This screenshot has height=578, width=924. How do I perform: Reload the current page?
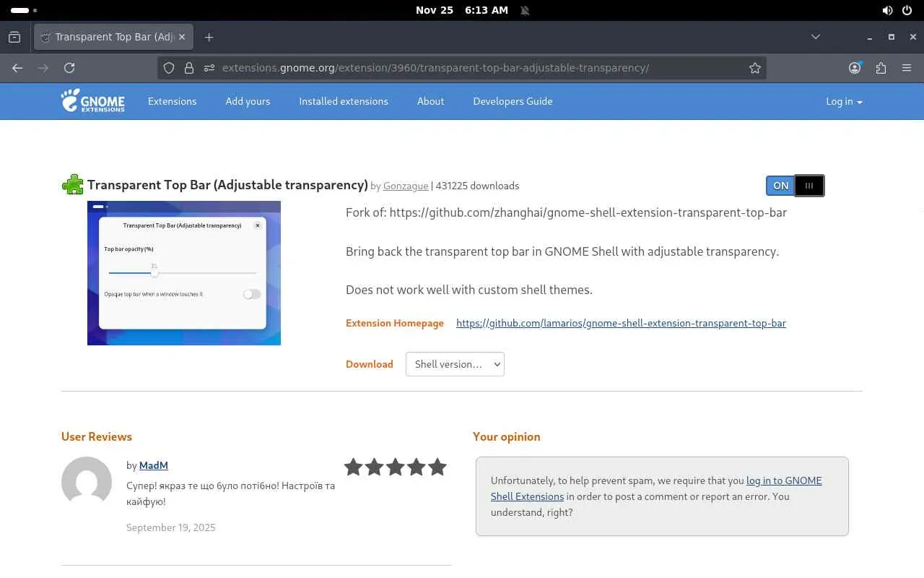click(69, 68)
